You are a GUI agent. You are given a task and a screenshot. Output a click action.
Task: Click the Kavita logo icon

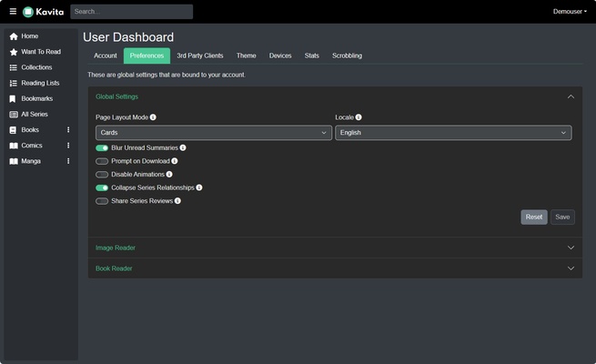tap(28, 12)
